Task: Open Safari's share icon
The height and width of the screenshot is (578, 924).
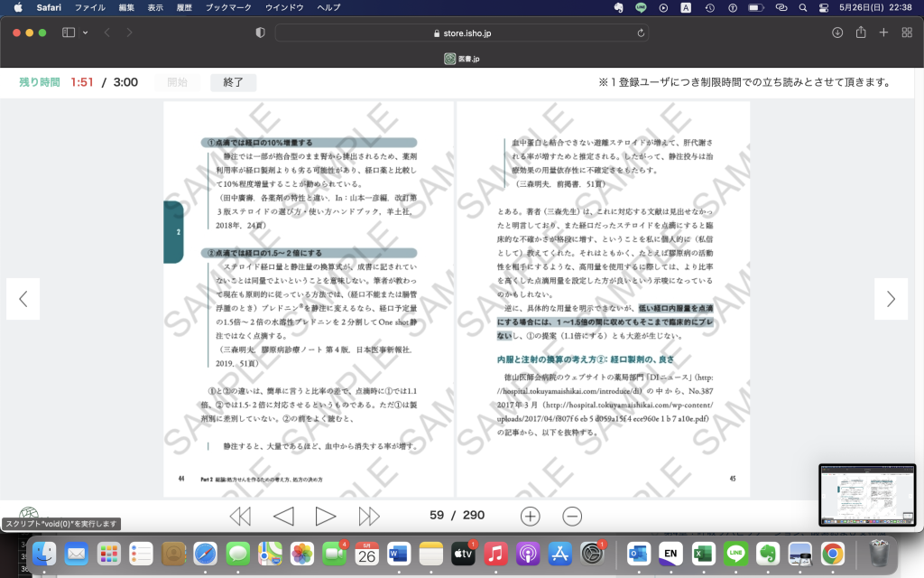Action: 861,33
